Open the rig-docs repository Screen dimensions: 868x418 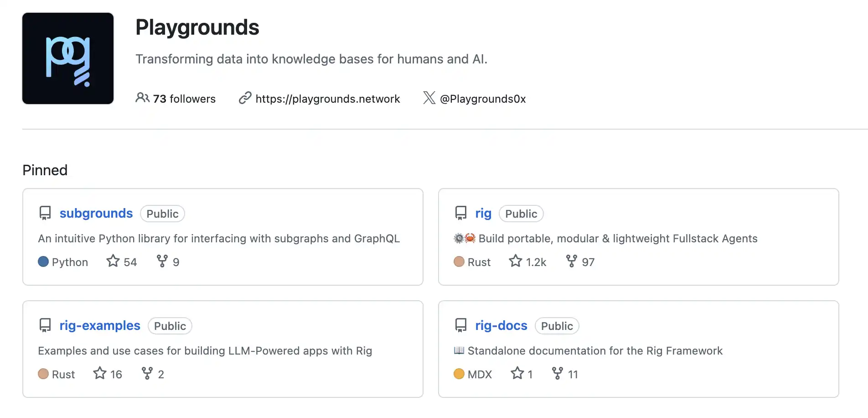tap(501, 326)
